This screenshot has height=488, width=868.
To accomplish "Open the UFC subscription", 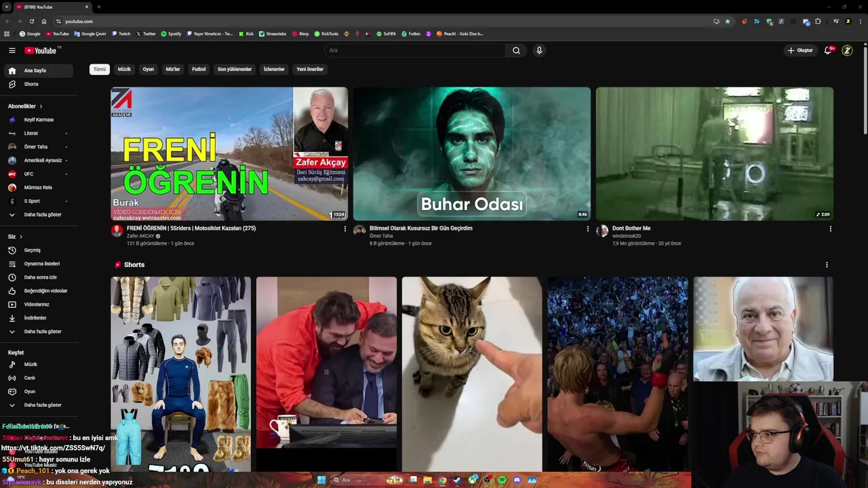I will (38, 174).
